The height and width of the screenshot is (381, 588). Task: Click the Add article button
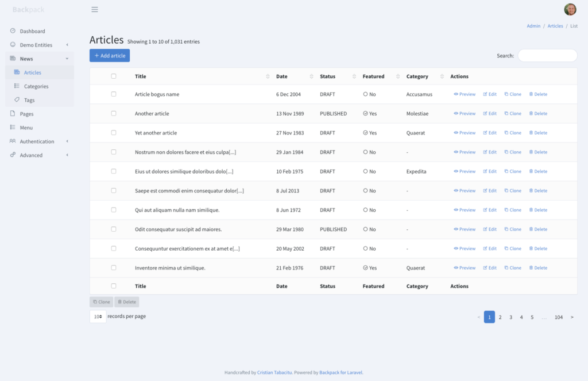pos(110,55)
